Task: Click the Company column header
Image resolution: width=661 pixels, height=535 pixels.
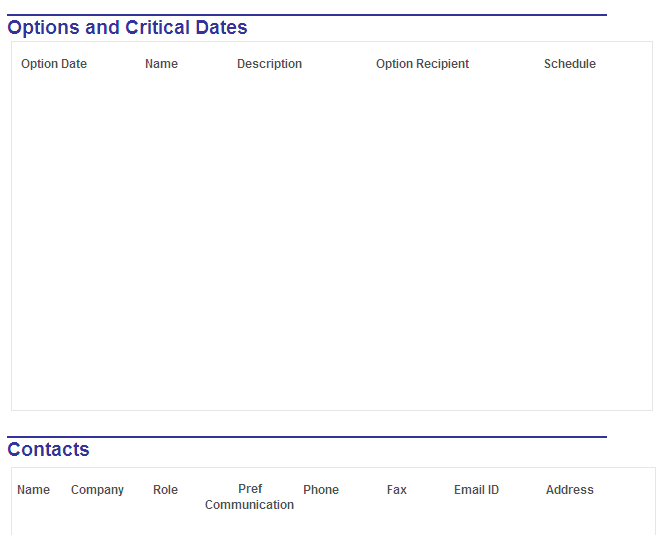Action: click(97, 489)
